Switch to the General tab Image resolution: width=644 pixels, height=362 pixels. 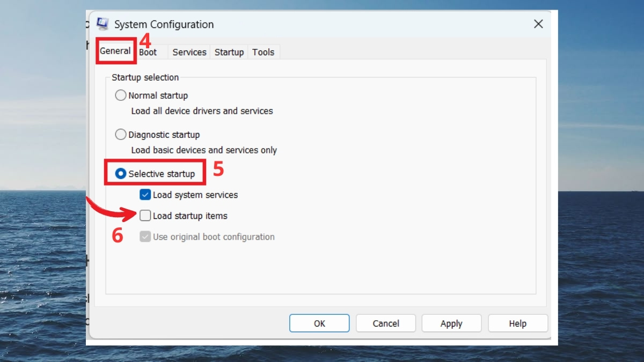115,51
